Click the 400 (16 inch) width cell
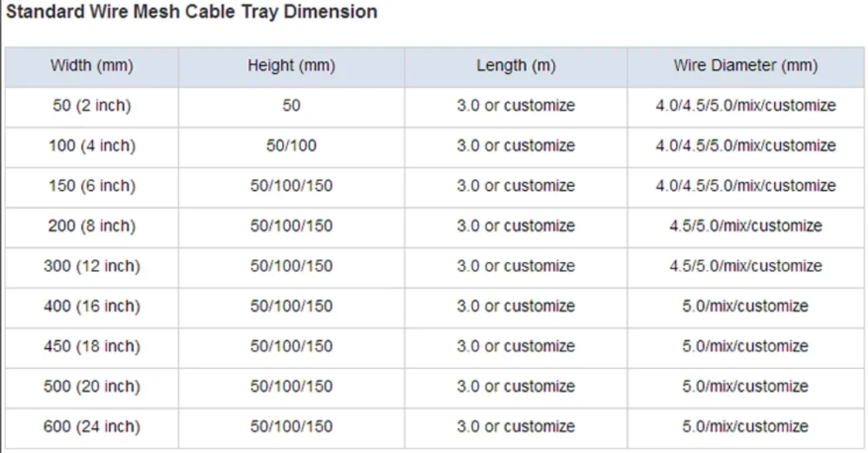 coord(91,306)
